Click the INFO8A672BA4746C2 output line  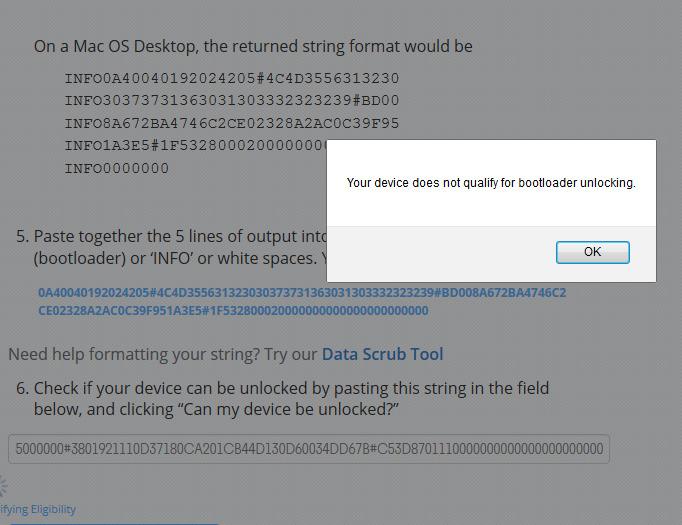coord(232,124)
